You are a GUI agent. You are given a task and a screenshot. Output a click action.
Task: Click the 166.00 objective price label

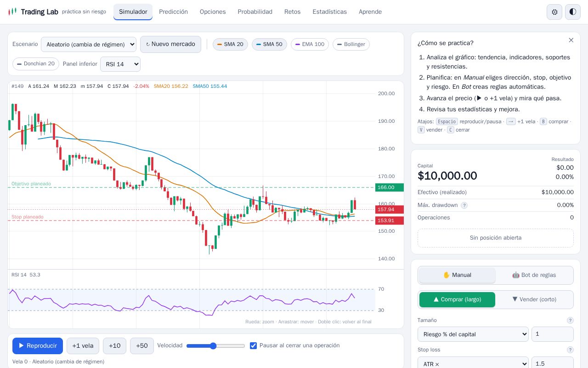(390, 188)
